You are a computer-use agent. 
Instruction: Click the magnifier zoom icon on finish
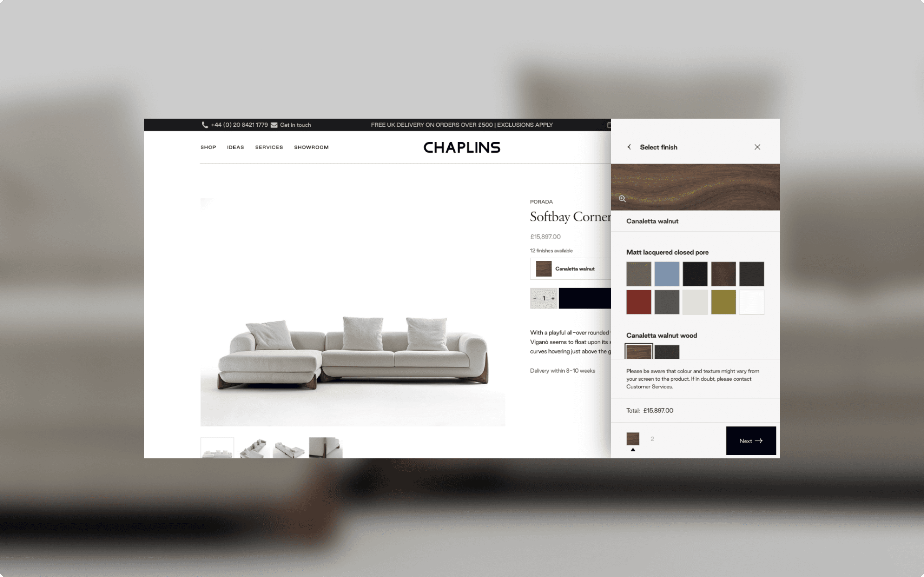[x=622, y=199]
